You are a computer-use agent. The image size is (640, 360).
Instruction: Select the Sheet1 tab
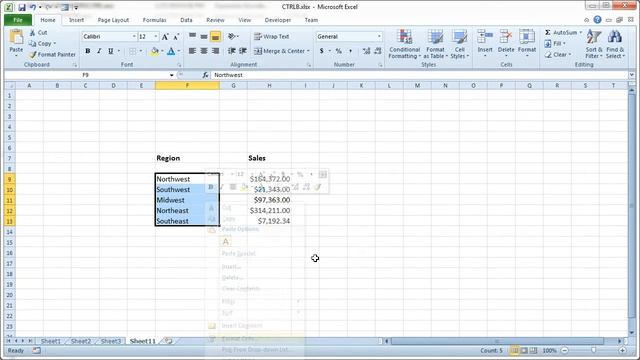51,341
